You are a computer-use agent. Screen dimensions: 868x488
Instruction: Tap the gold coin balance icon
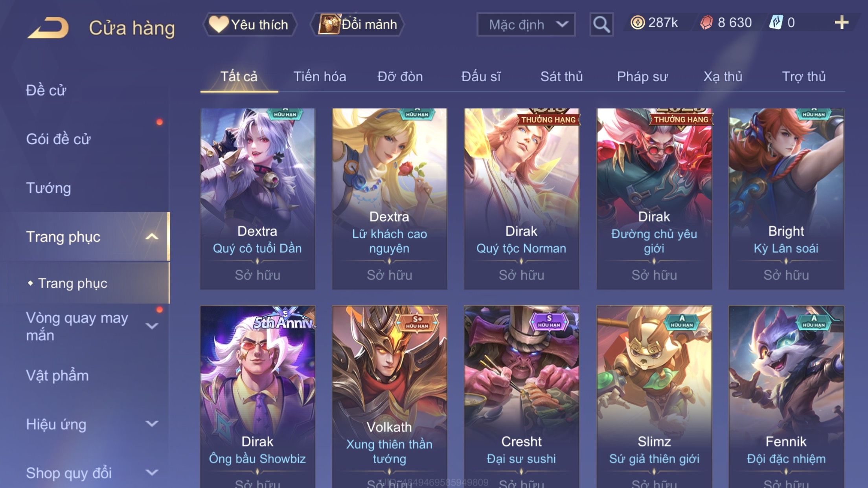[637, 23]
